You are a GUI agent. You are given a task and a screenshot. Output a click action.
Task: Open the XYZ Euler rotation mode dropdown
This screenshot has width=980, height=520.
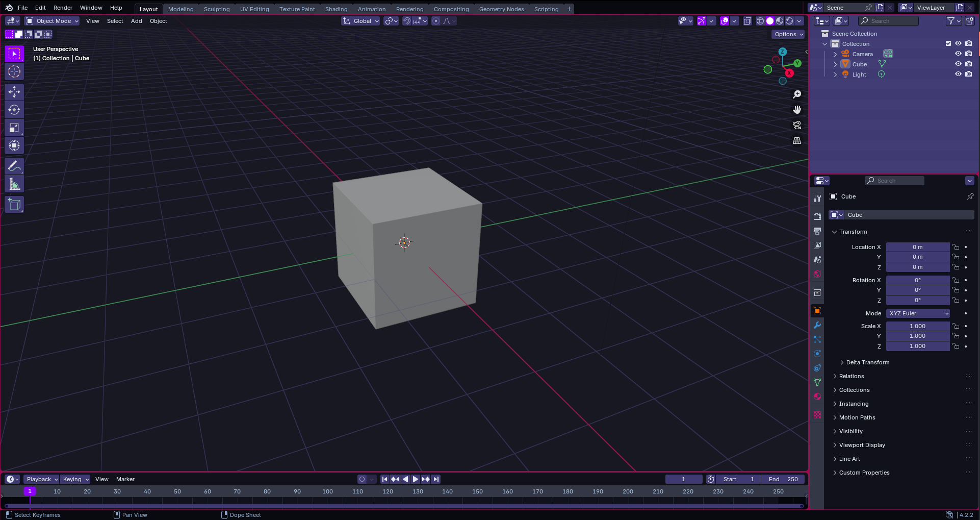pyautogui.click(x=918, y=313)
